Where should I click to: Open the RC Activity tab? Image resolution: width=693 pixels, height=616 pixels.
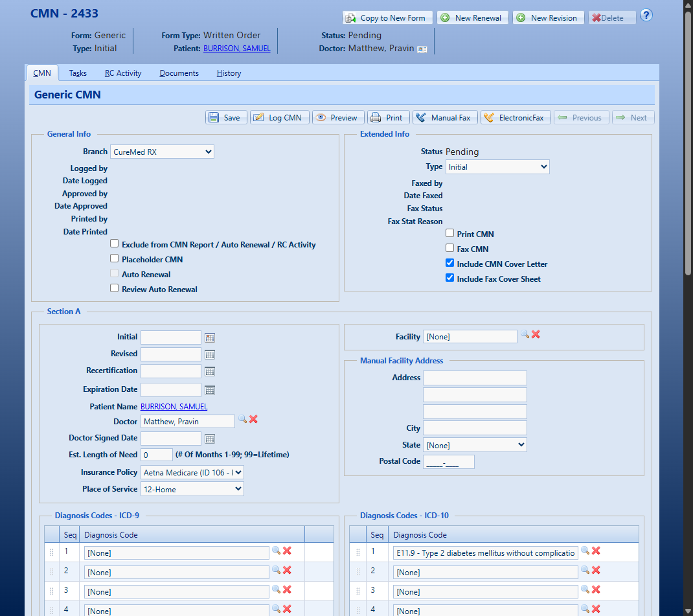[x=123, y=73]
